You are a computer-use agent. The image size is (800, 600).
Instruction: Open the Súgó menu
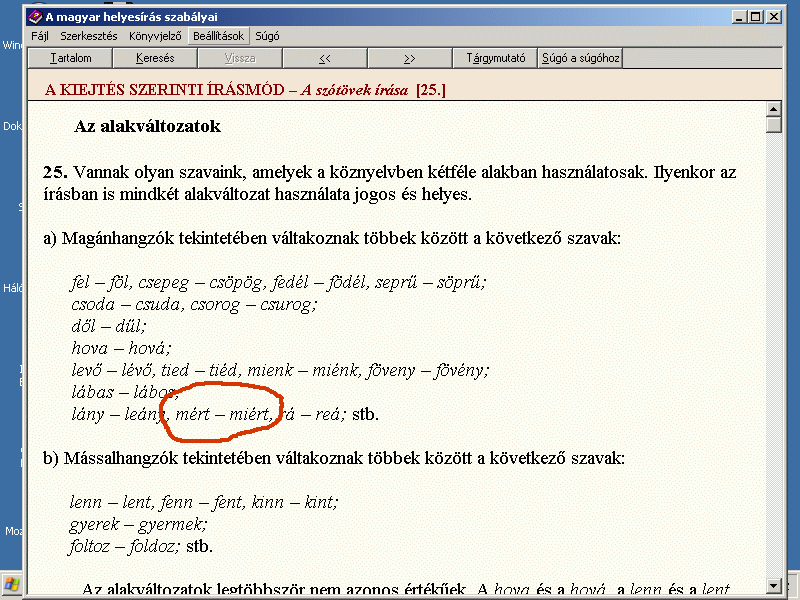(x=267, y=36)
